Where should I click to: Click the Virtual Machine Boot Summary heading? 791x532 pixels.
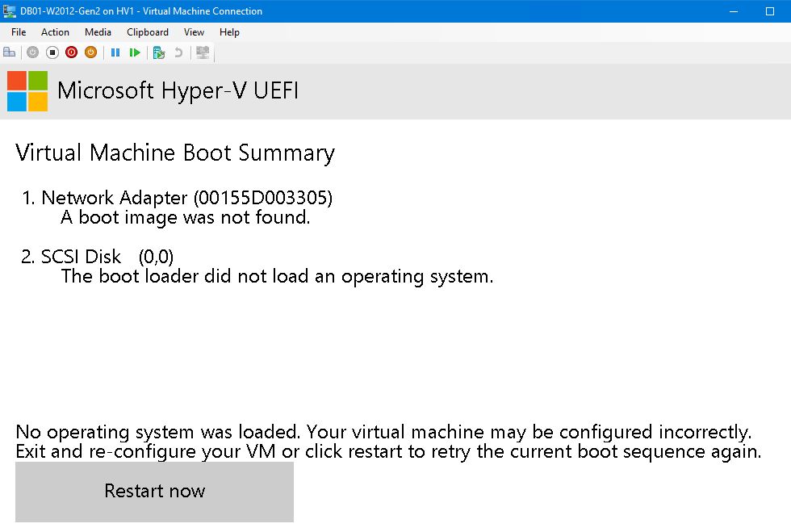click(175, 153)
